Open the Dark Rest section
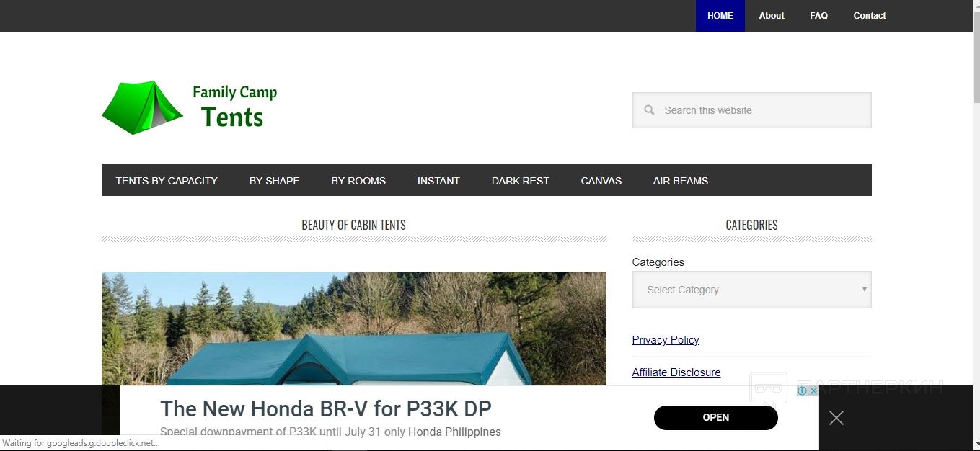This screenshot has height=451, width=980. click(x=521, y=181)
